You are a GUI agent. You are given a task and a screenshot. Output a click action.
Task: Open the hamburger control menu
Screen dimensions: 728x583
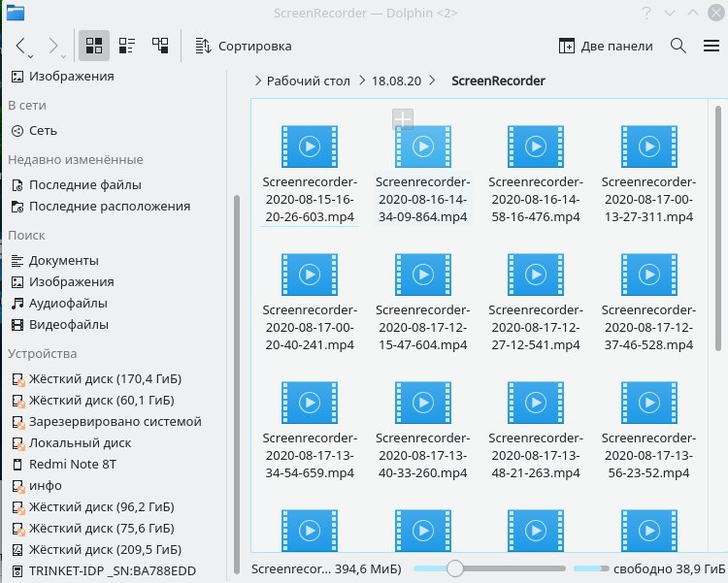[x=711, y=46]
